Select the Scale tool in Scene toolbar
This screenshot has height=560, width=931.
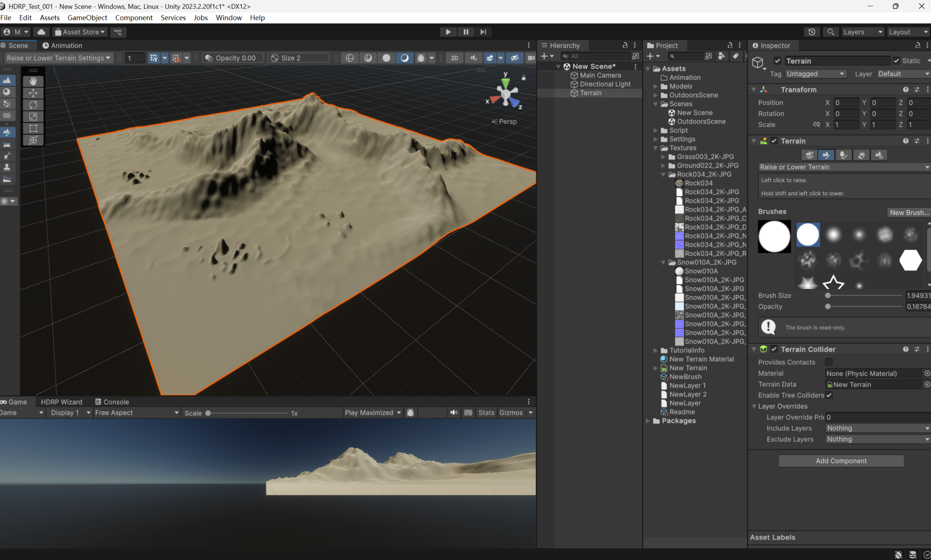[x=33, y=116]
